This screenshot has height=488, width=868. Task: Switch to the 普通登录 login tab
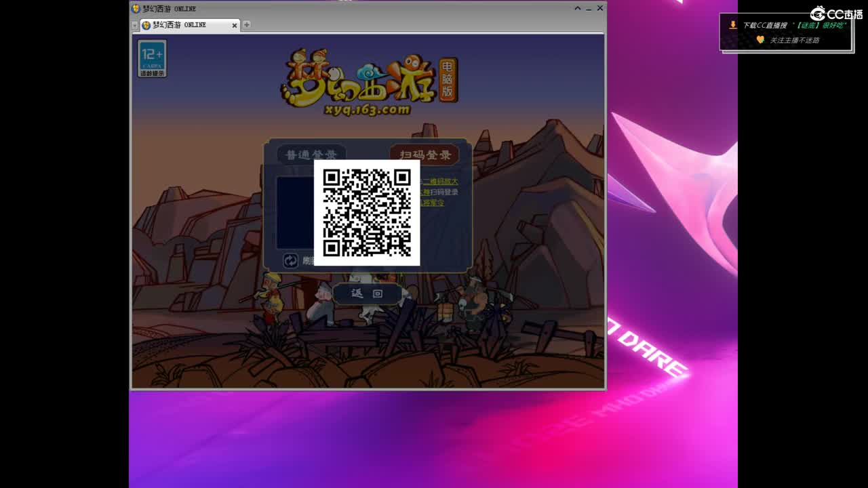pos(311,155)
